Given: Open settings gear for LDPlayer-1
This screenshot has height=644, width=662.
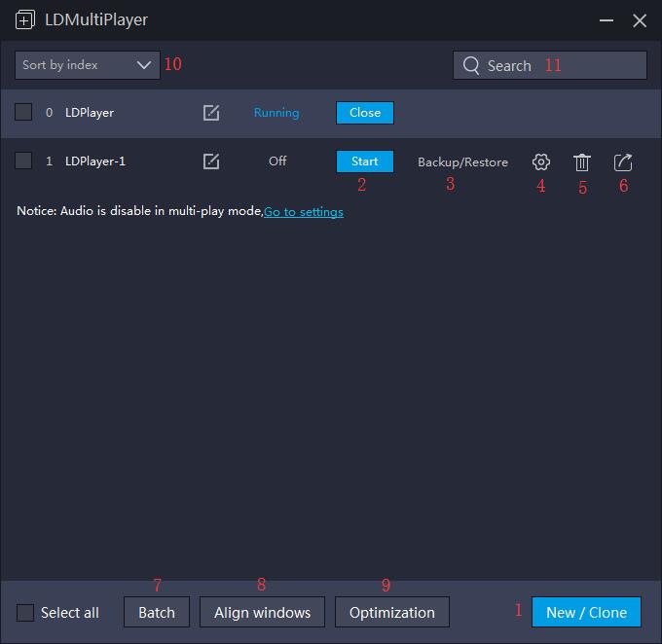Looking at the screenshot, I should tap(541, 162).
